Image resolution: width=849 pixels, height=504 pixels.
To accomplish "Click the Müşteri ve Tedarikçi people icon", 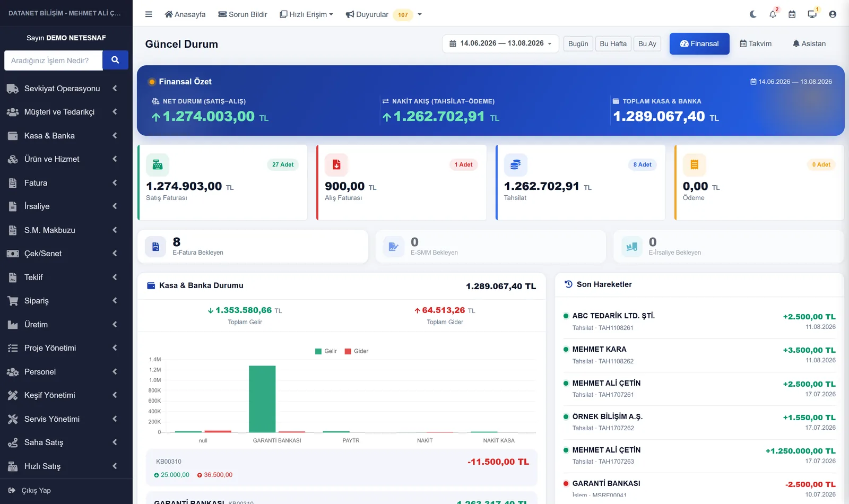I will (x=13, y=112).
